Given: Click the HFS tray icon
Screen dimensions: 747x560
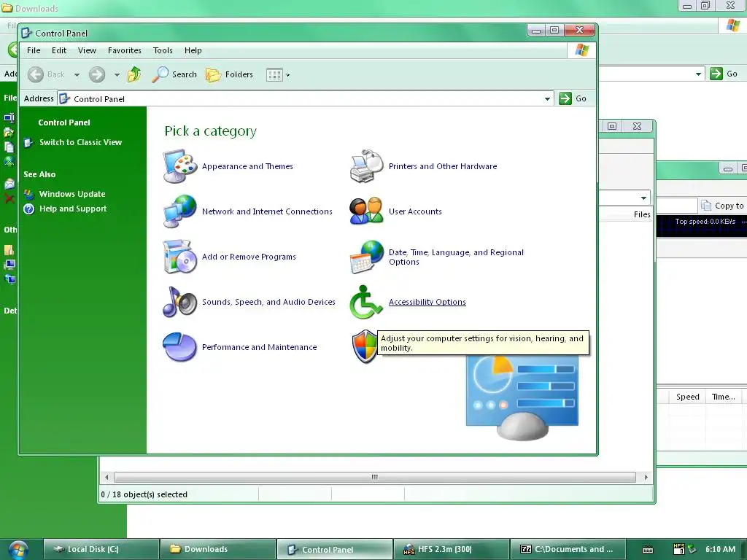Looking at the screenshot, I should tap(679, 549).
